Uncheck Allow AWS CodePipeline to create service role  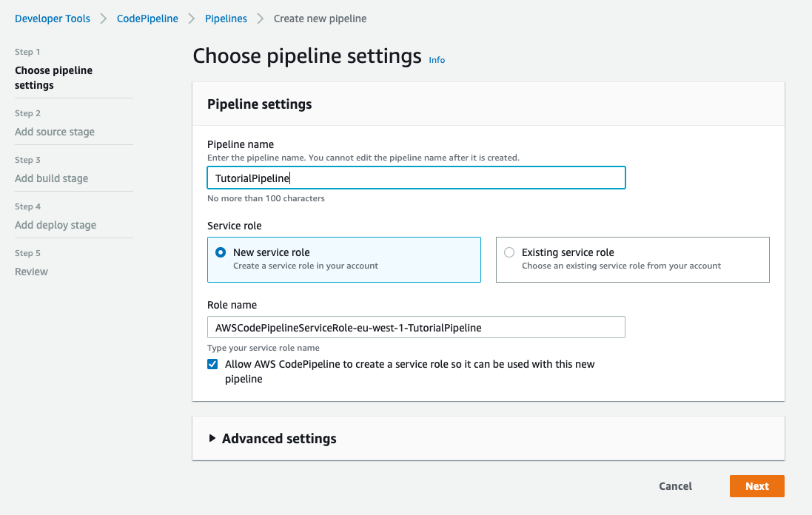click(213, 364)
